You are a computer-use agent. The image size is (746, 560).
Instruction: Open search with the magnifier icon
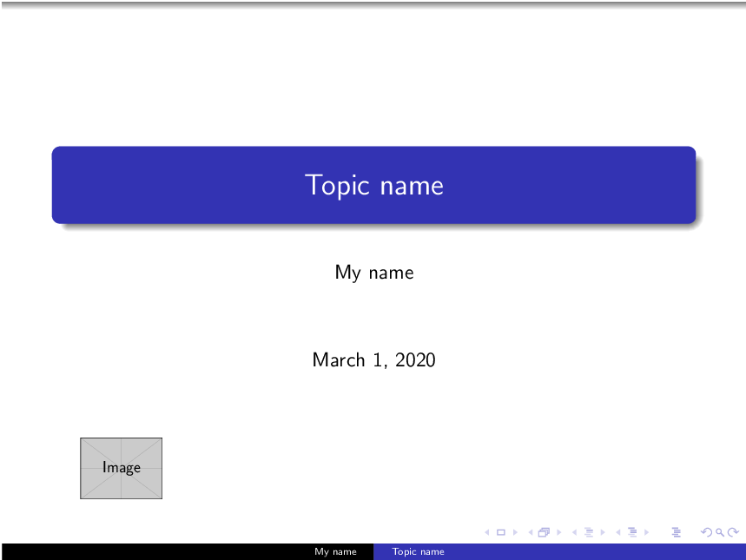(x=719, y=532)
